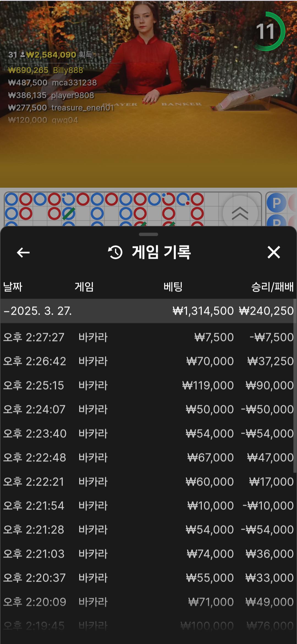The height and width of the screenshot is (644, 297).
Task: Click the back arrow in game history
Action: [x=23, y=252]
